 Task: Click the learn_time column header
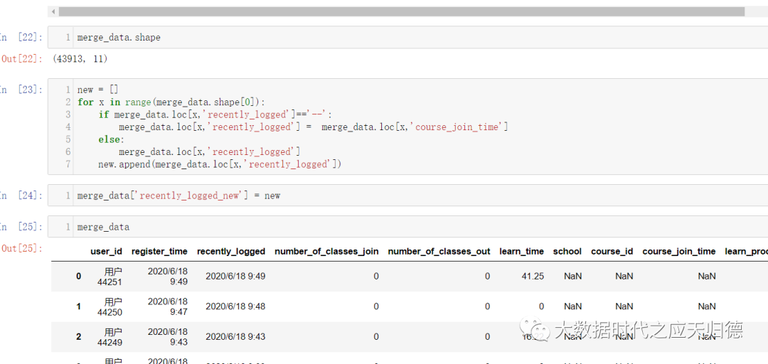[x=522, y=251]
